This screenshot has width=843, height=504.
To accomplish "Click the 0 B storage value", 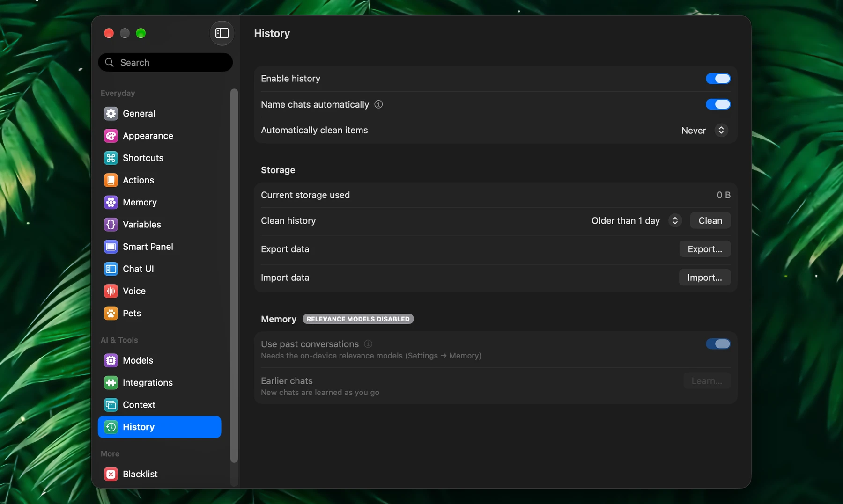I will tap(724, 195).
